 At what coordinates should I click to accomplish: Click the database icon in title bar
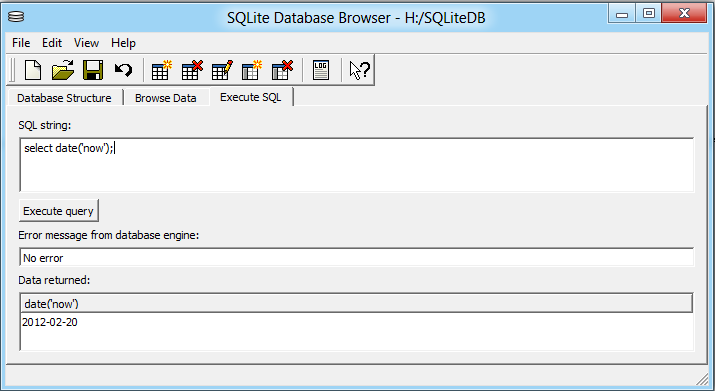tap(16, 17)
